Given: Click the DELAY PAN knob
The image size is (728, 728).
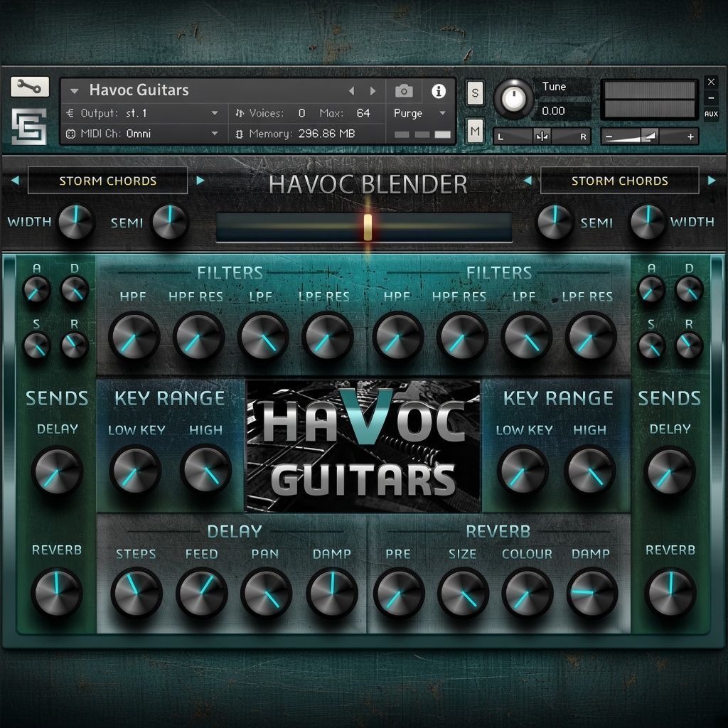Looking at the screenshot, I should click(x=266, y=593).
